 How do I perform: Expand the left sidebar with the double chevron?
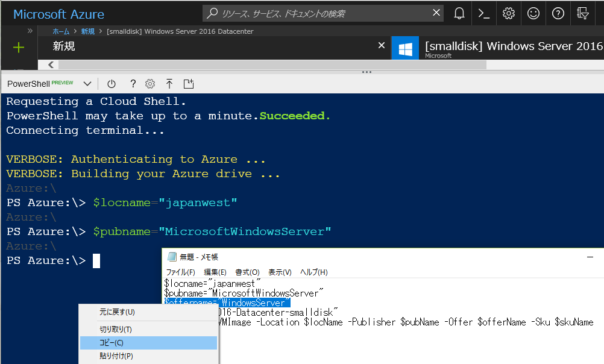coord(30,31)
